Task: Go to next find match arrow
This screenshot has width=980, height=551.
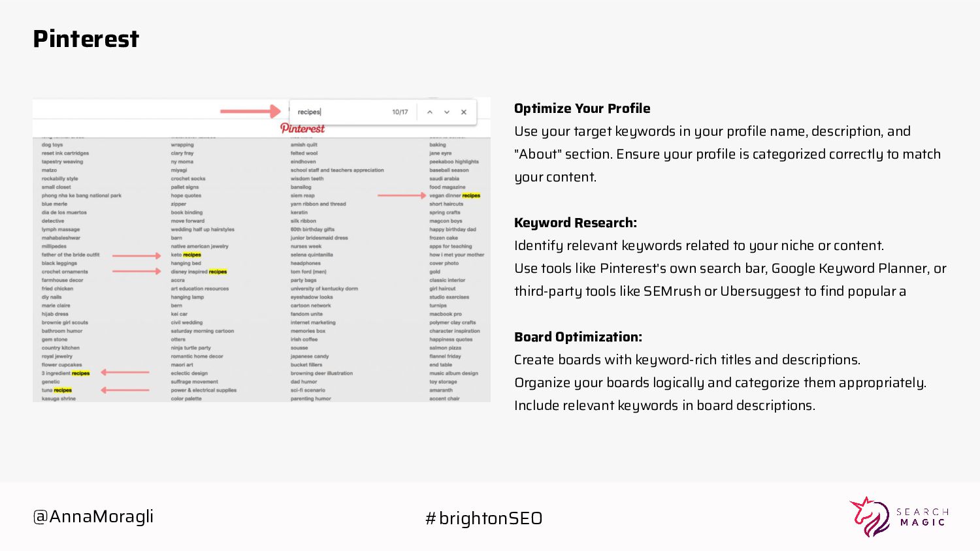Action: [x=447, y=112]
